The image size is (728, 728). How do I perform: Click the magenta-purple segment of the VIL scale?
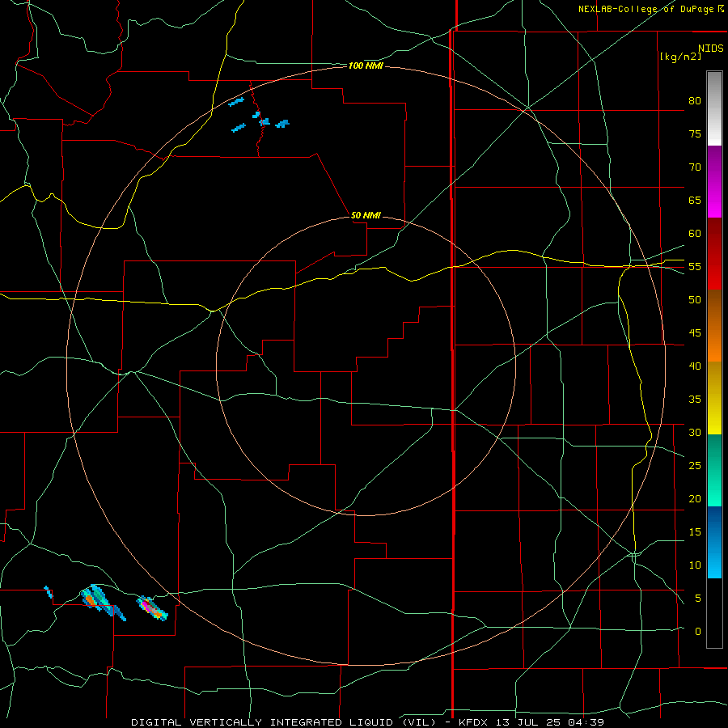(714, 181)
